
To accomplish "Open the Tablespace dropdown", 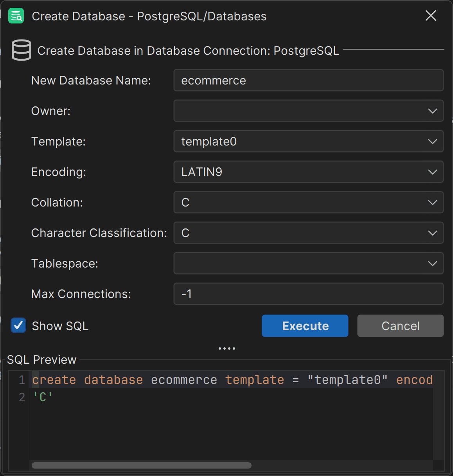I will 433,263.
